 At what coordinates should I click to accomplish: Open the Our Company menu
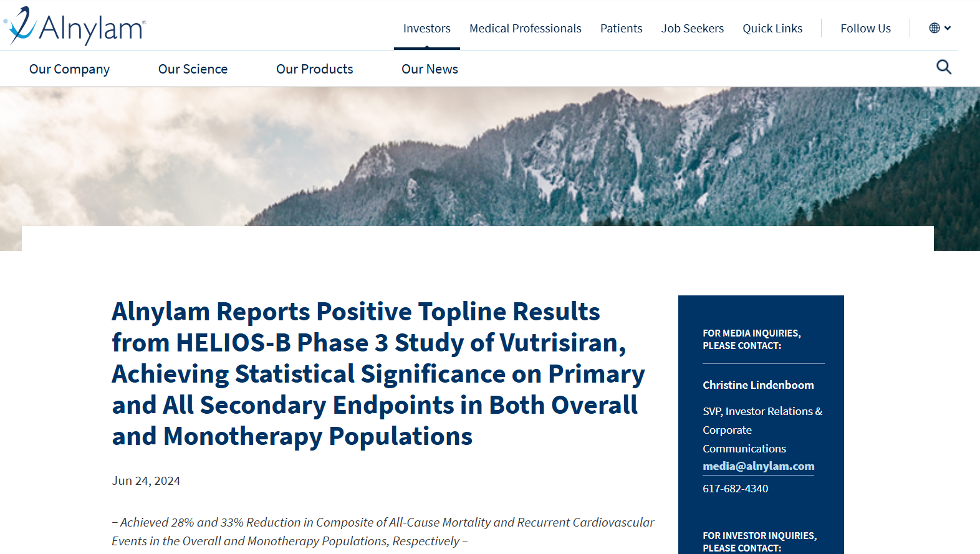click(69, 69)
